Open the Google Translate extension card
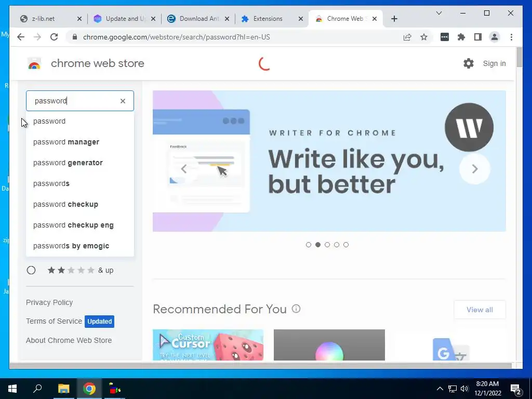The image size is (532, 399). 450,345
